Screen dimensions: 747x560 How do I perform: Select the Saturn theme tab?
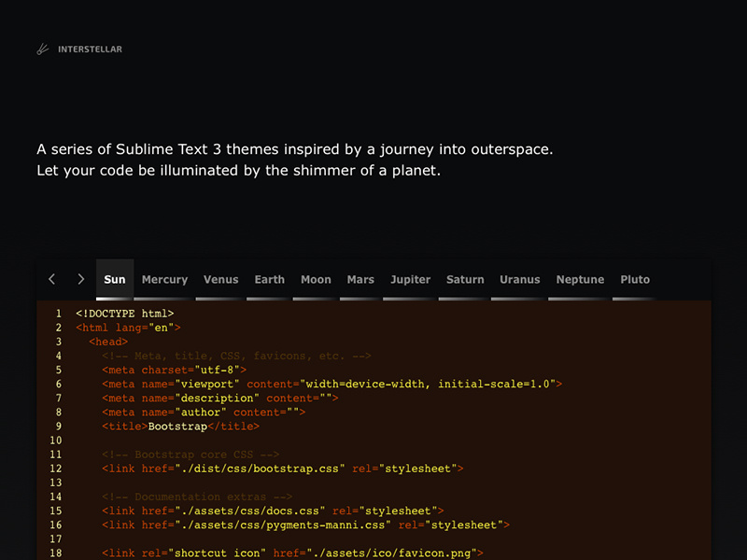(465, 279)
